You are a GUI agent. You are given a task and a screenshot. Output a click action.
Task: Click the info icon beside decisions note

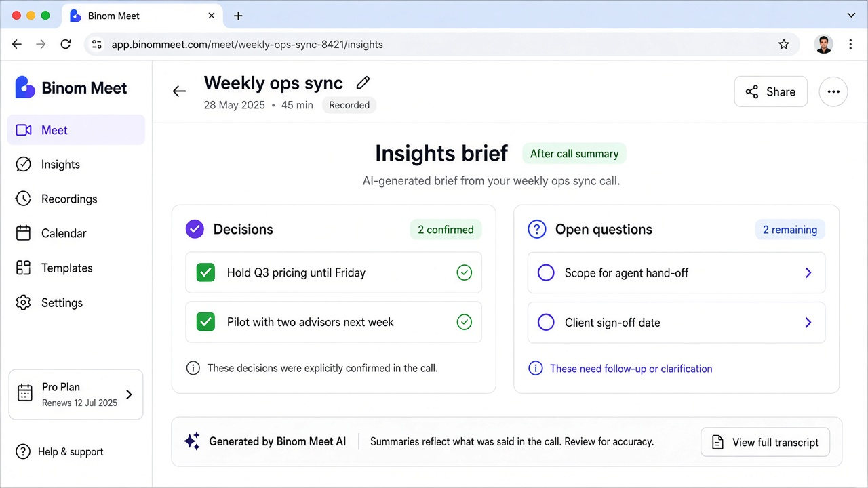coord(193,368)
